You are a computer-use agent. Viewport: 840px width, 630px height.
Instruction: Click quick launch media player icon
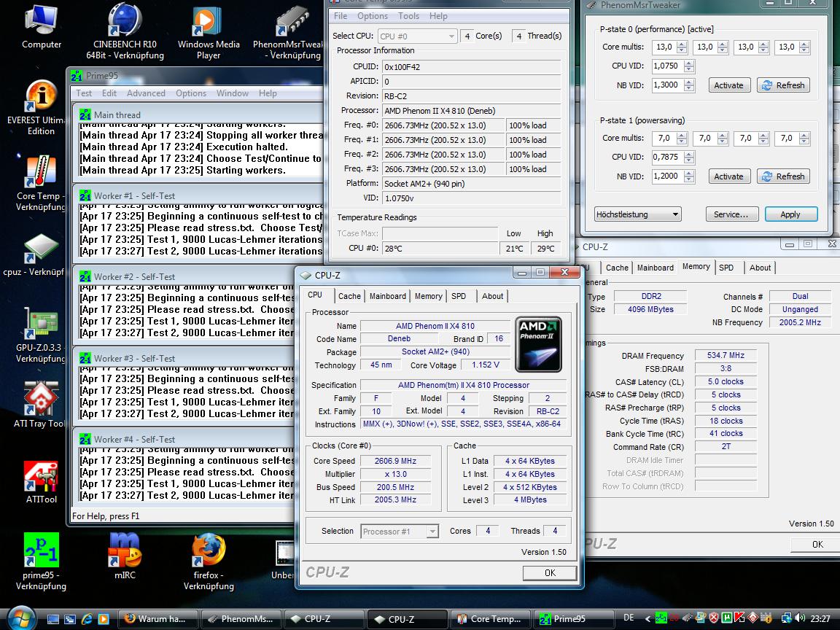(x=104, y=619)
